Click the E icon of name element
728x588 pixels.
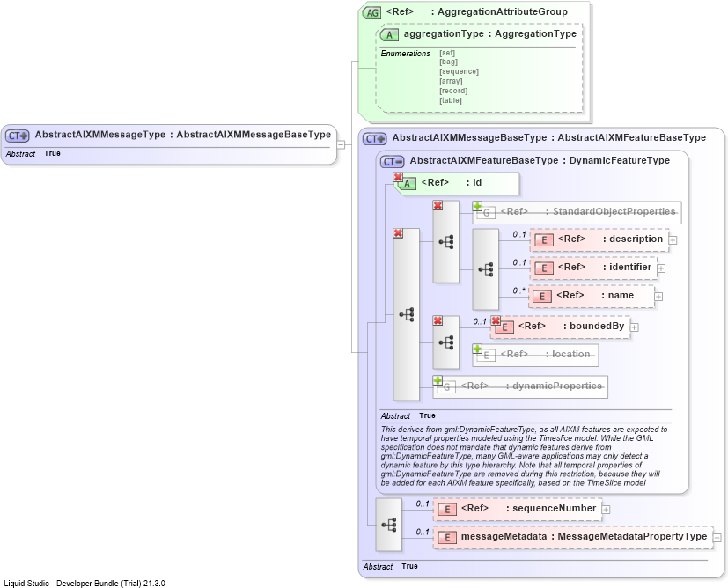click(542, 297)
